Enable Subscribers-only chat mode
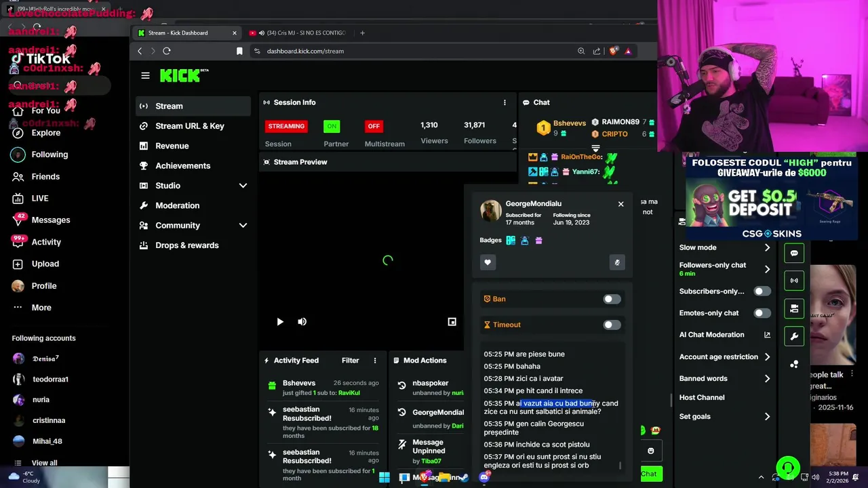 pyautogui.click(x=762, y=291)
